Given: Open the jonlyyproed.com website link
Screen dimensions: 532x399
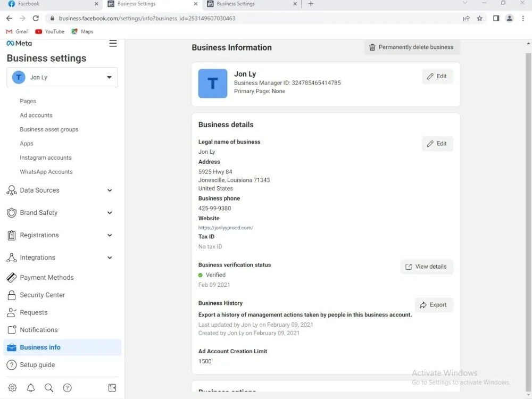Looking at the screenshot, I should [x=226, y=228].
